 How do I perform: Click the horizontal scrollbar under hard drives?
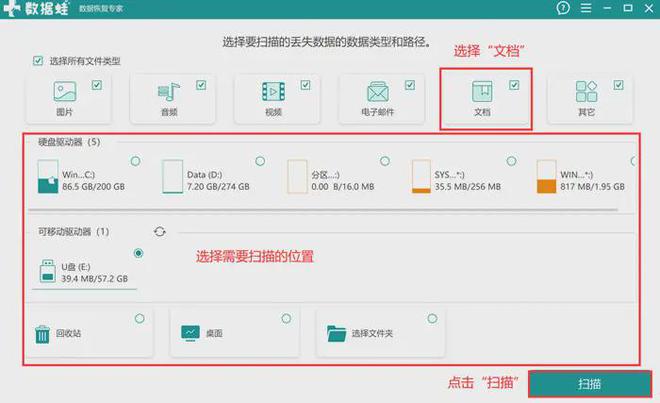click(323, 209)
